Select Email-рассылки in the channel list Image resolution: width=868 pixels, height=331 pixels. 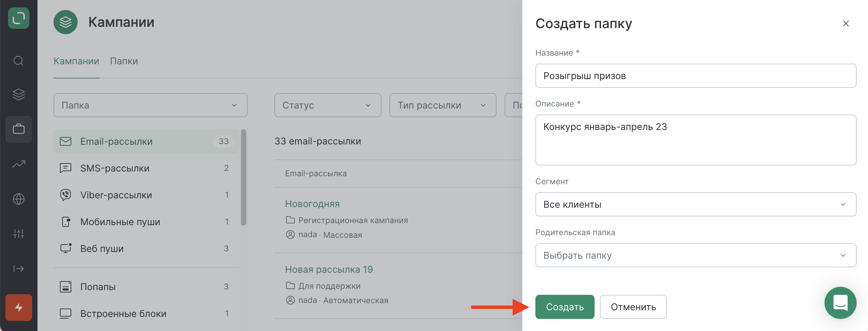(146, 141)
